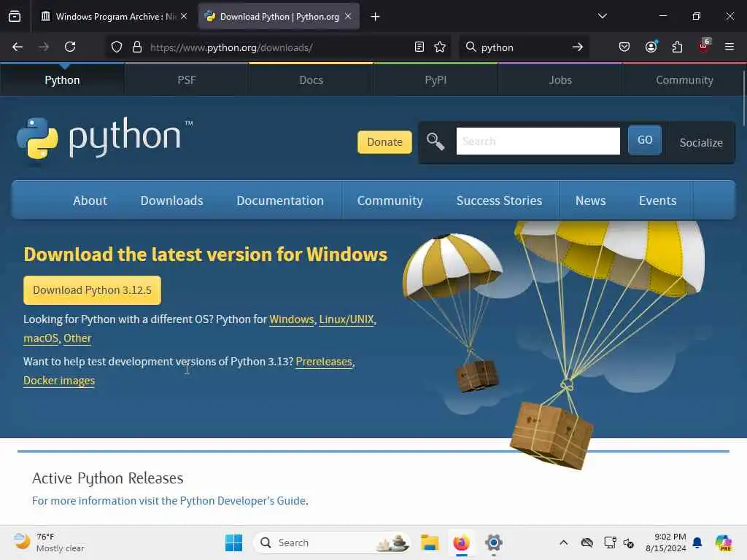Close the Windows Program Archive tab

pos(184,16)
